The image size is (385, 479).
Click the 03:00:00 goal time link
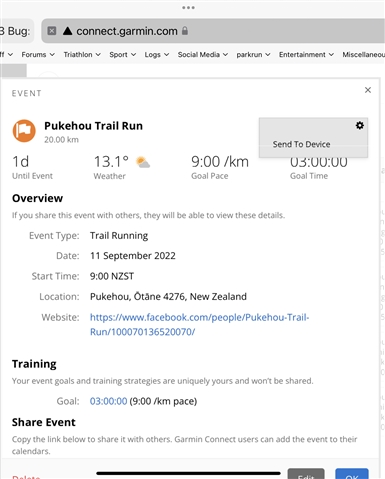click(108, 401)
